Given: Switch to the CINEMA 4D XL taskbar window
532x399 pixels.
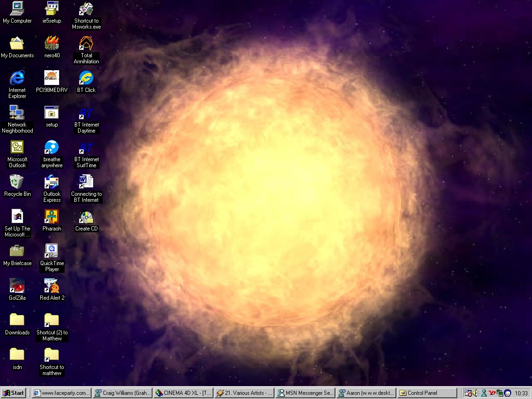Looking at the screenshot, I should pyautogui.click(x=183, y=393).
